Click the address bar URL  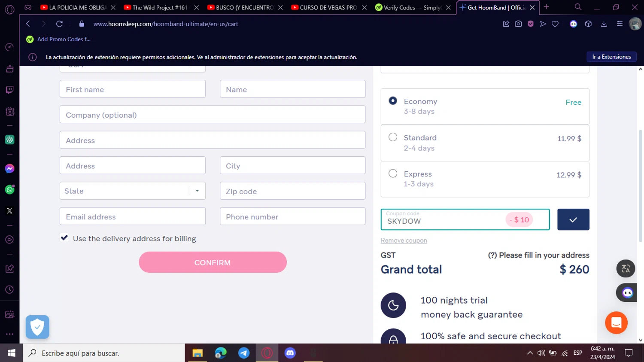[166, 24]
